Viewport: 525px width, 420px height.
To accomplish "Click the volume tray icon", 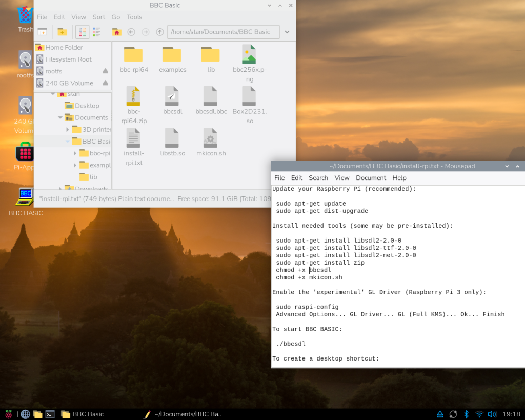I will coord(492,414).
